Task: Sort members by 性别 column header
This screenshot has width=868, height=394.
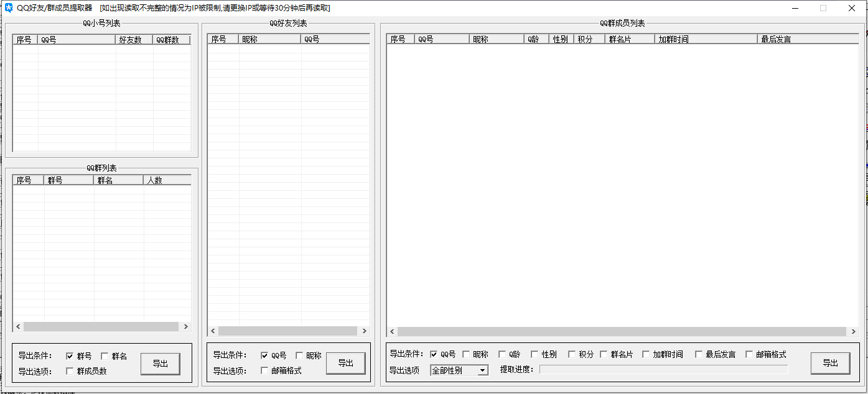Action: [561, 39]
